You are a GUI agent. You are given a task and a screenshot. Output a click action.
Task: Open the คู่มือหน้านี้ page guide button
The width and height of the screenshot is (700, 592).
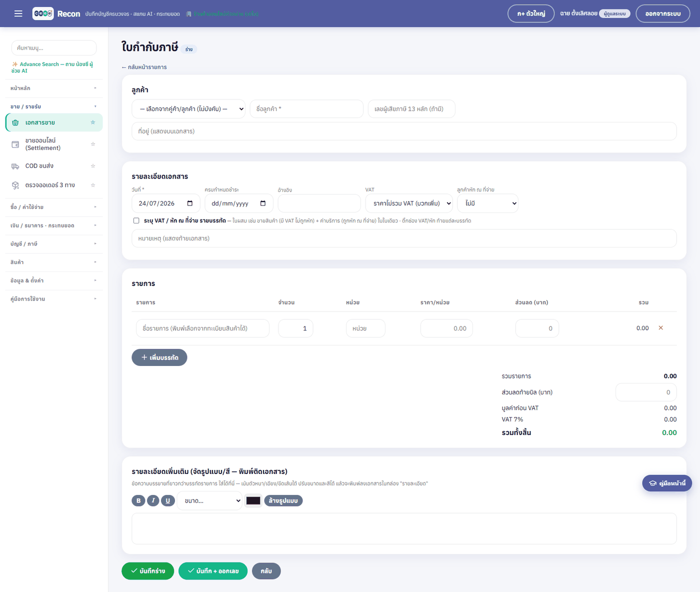pyautogui.click(x=667, y=483)
